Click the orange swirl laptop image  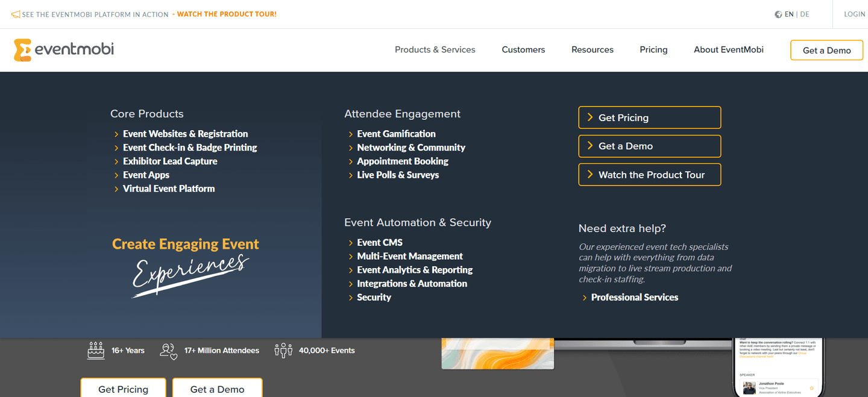[498, 353]
